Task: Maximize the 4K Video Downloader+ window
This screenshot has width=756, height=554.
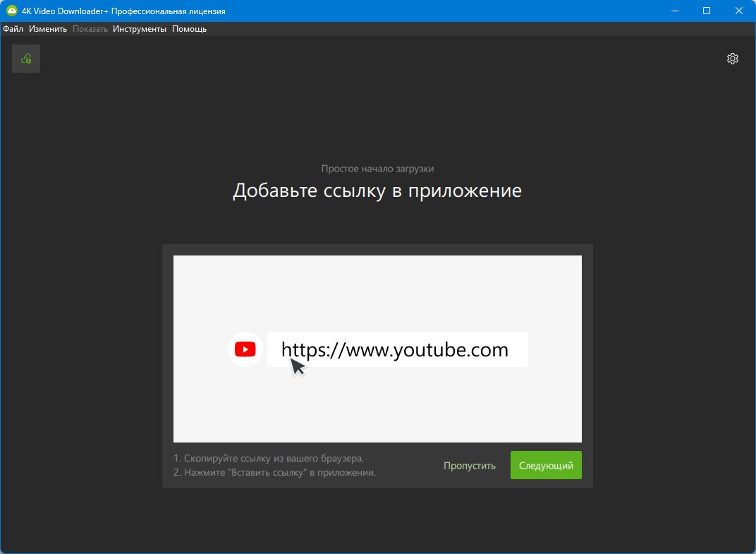Action: [707, 11]
